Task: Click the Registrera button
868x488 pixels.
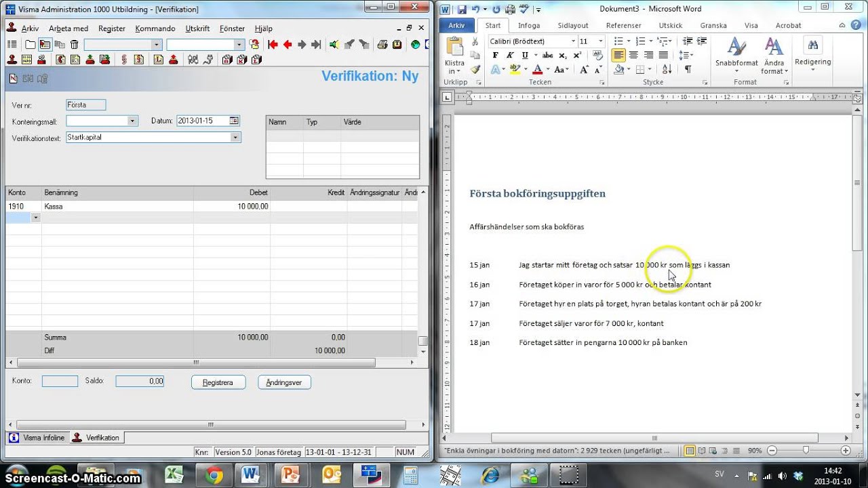Action: (218, 382)
